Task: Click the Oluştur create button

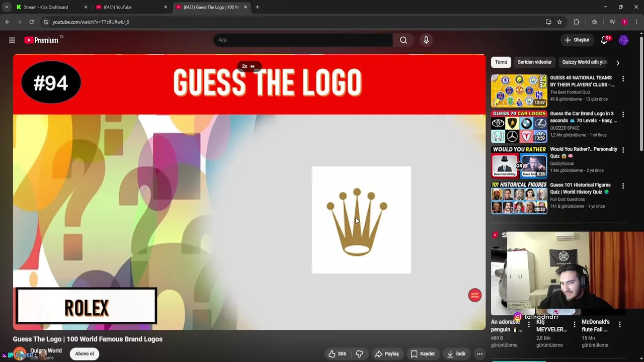Action: click(x=577, y=40)
